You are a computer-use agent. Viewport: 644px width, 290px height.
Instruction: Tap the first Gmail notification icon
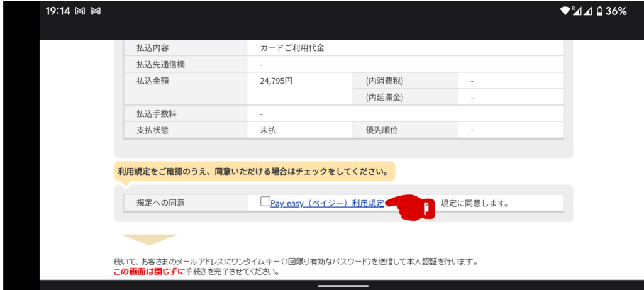point(80,11)
